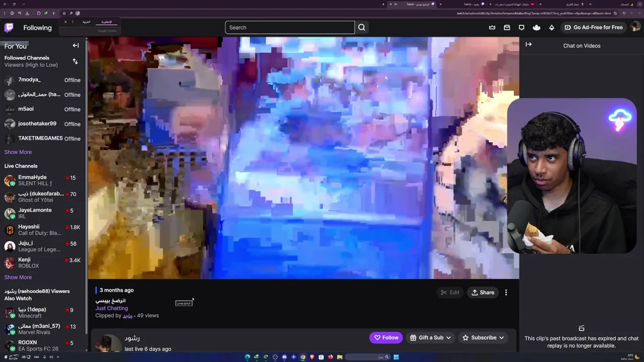Bookmark page with star icon

[x=64, y=13]
